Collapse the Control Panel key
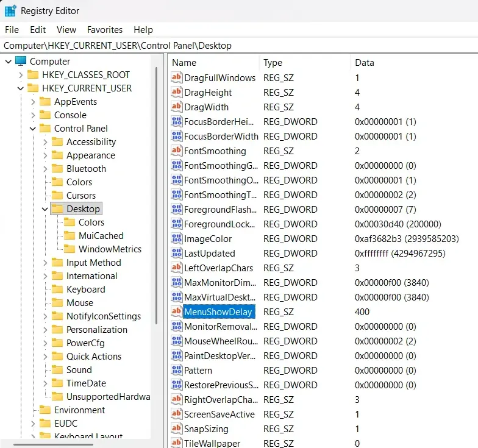 33,129
